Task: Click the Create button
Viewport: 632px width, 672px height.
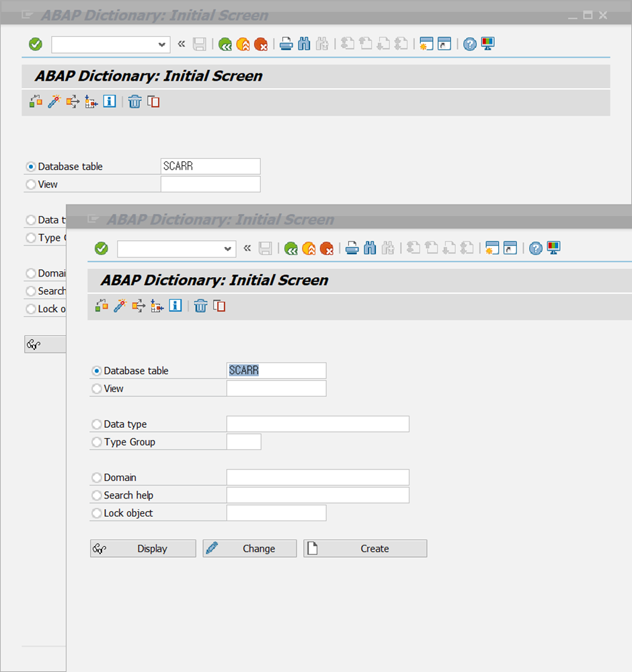Action: coord(366,549)
